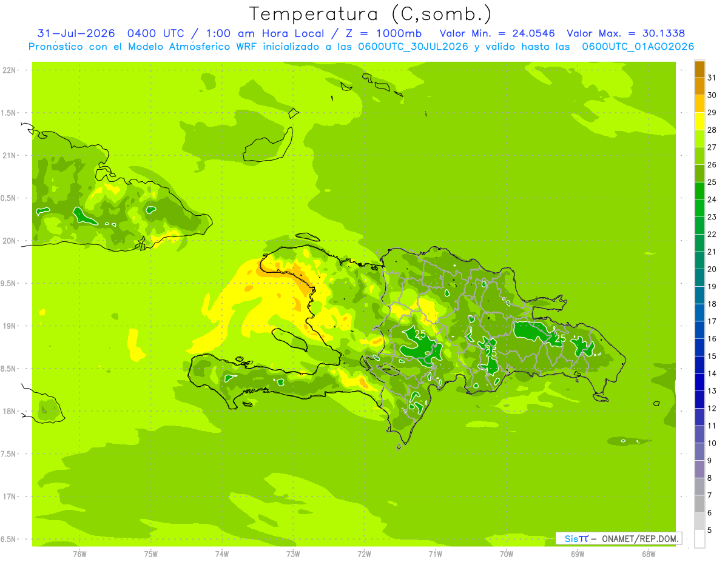
Task: Pick the dark blue swatch between 13 and 14
Action: [699, 383]
